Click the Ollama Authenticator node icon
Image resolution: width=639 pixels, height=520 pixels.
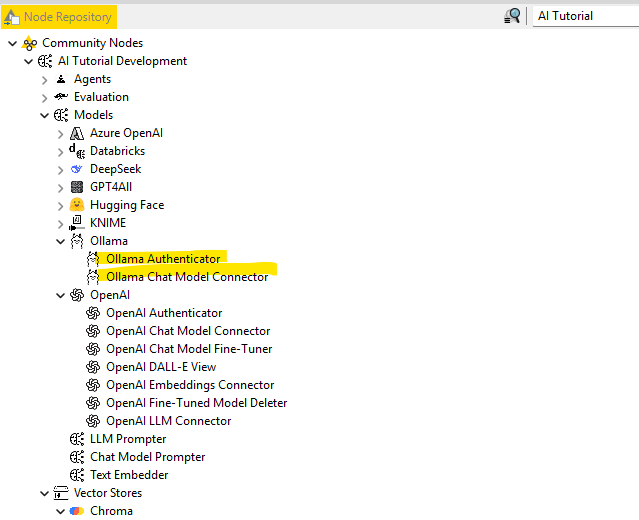tap(93, 259)
